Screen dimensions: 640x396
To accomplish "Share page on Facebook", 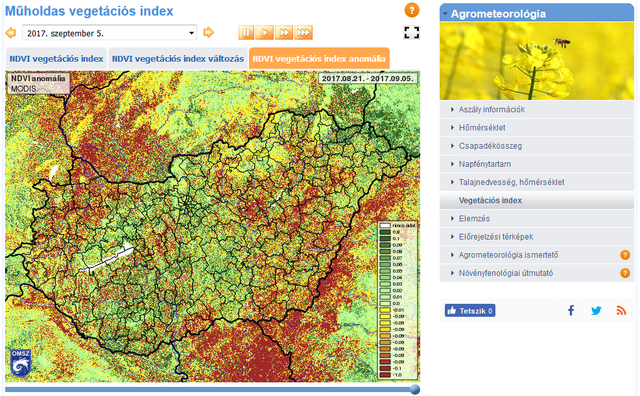I will point(571,311).
